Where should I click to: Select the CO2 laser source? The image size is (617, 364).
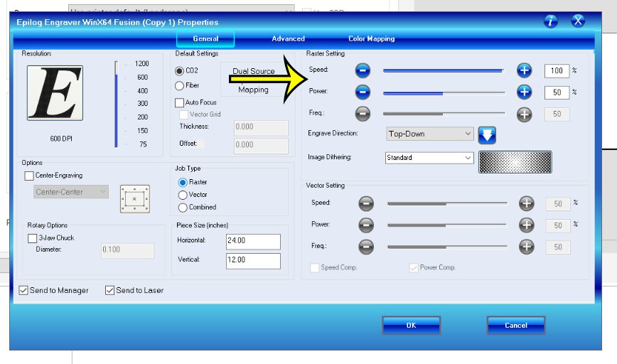point(179,71)
